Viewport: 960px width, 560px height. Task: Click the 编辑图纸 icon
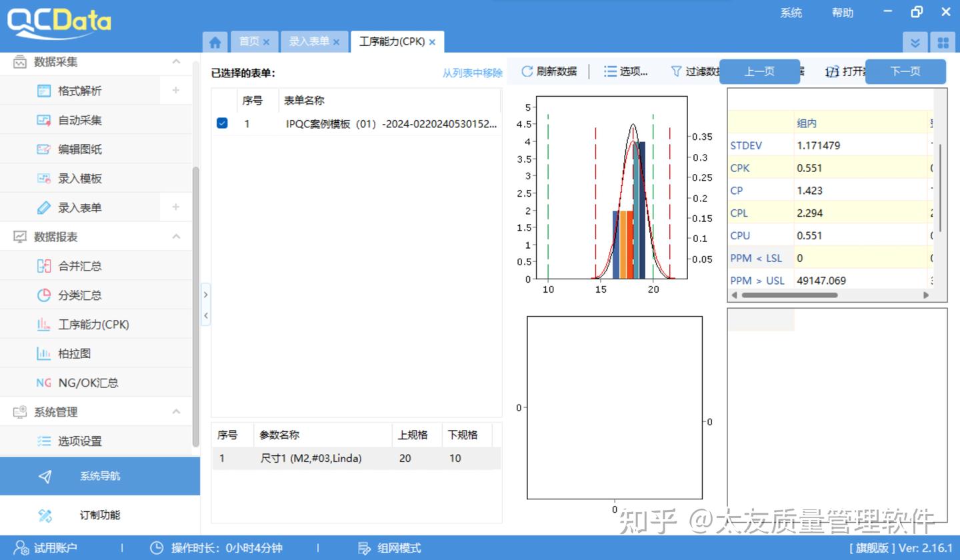pos(44,149)
